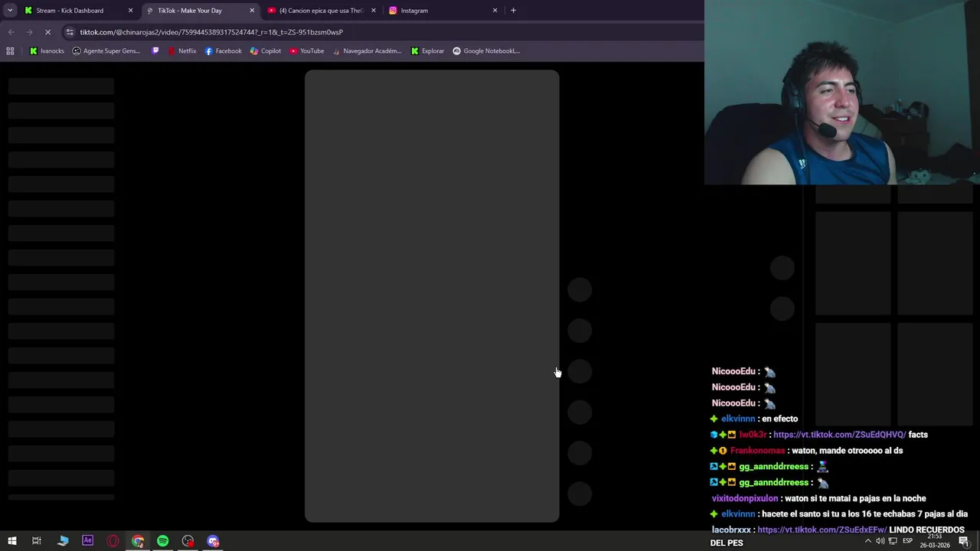Open network settings in system tray
Screen dimensions: 980x551
click(893, 541)
